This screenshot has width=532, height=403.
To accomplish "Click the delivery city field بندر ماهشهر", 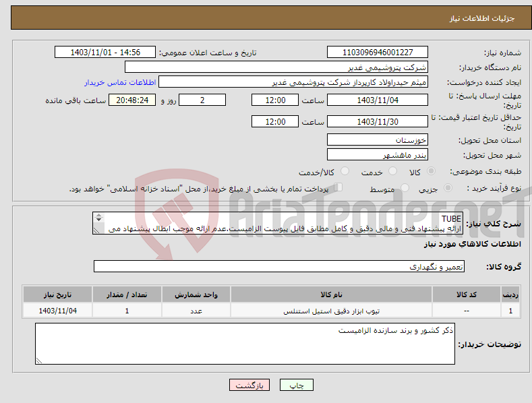I will pyautogui.click(x=378, y=155).
